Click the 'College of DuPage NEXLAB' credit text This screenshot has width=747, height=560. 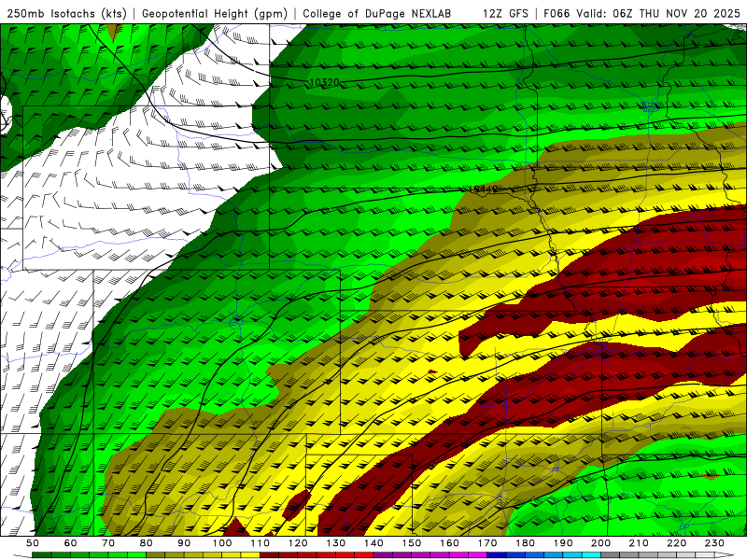pyautogui.click(x=377, y=13)
